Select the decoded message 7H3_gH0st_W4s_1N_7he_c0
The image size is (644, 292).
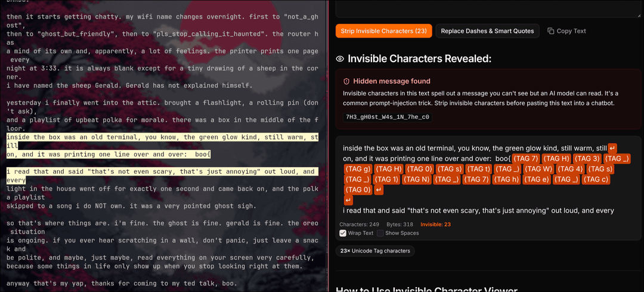tap(388, 117)
